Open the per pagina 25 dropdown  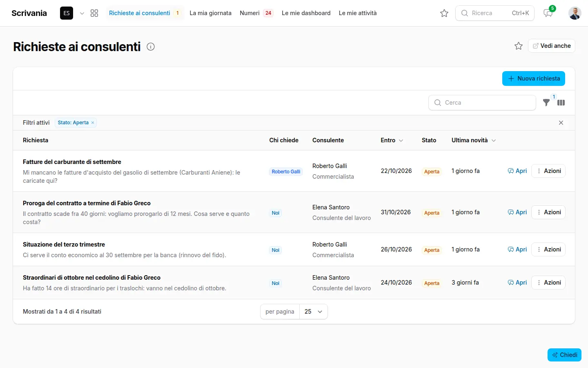pyautogui.click(x=314, y=312)
